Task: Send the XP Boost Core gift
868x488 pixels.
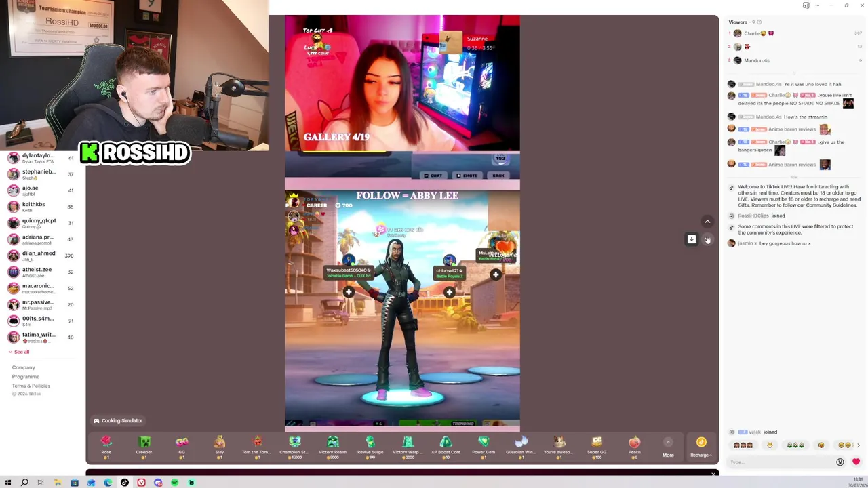Action: point(446,447)
